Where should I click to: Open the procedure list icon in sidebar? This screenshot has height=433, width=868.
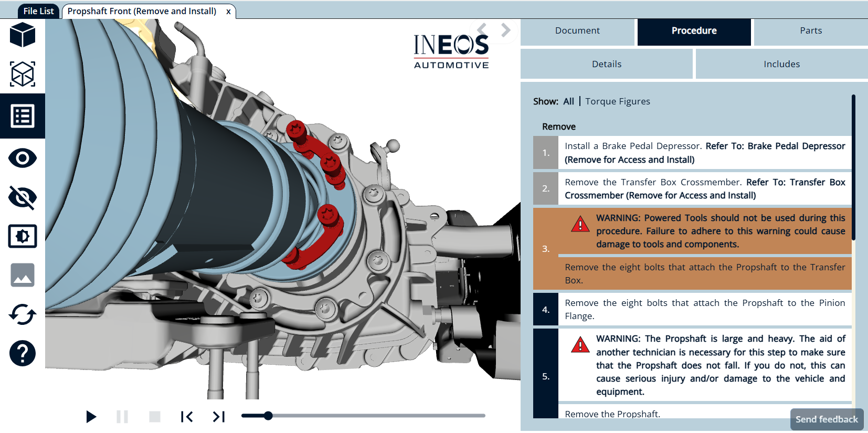coord(23,116)
